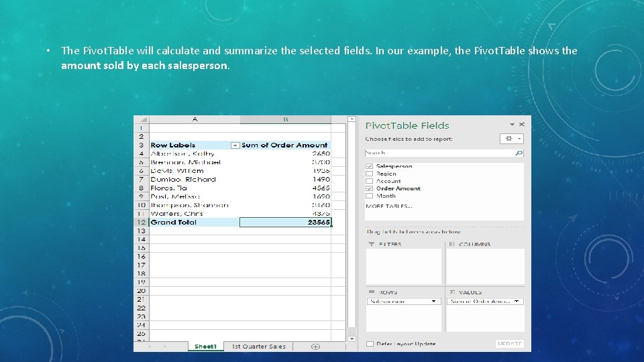644x362 pixels.
Task: Select the Grand Total value cell 23565
Action: tap(286, 222)
